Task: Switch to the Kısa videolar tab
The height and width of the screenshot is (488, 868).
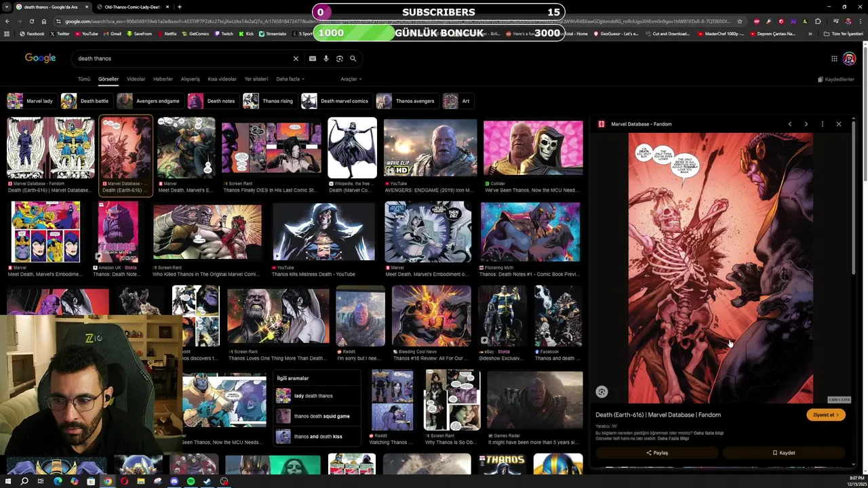Action: pyautogui.click(x=222, y=79)
